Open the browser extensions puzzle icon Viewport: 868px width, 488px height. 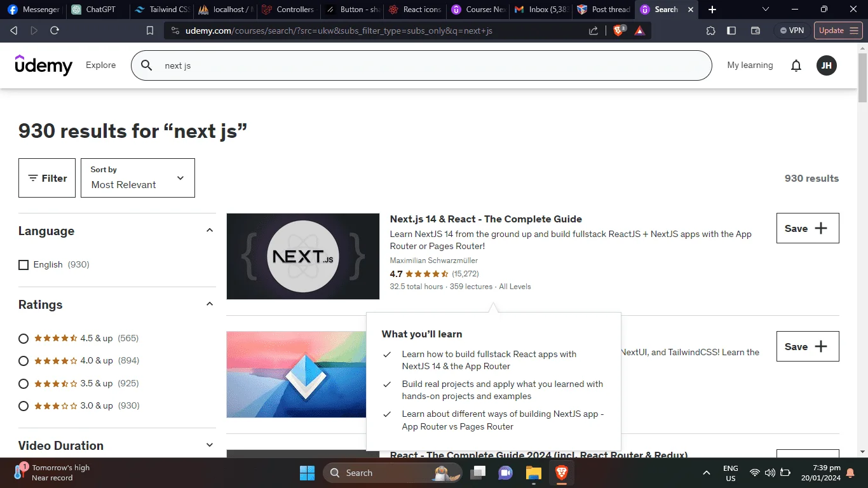point(711,30)
